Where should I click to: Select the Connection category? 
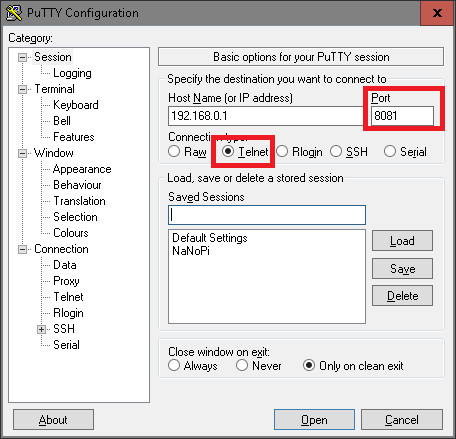(61, 249)
